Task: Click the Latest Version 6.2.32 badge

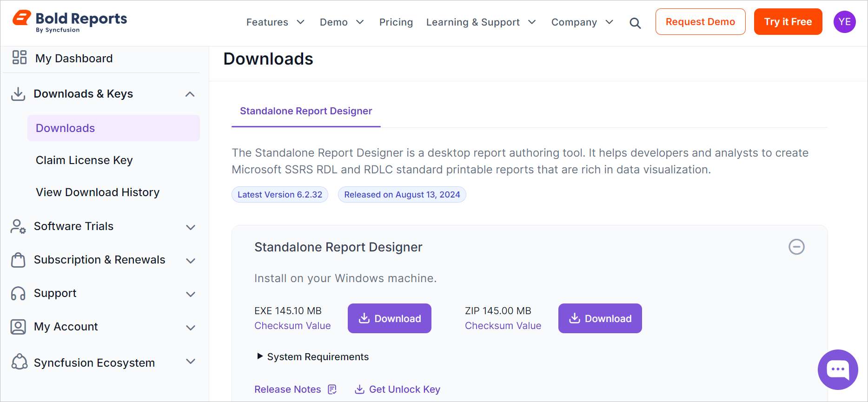Action: [x=280, y=195]
